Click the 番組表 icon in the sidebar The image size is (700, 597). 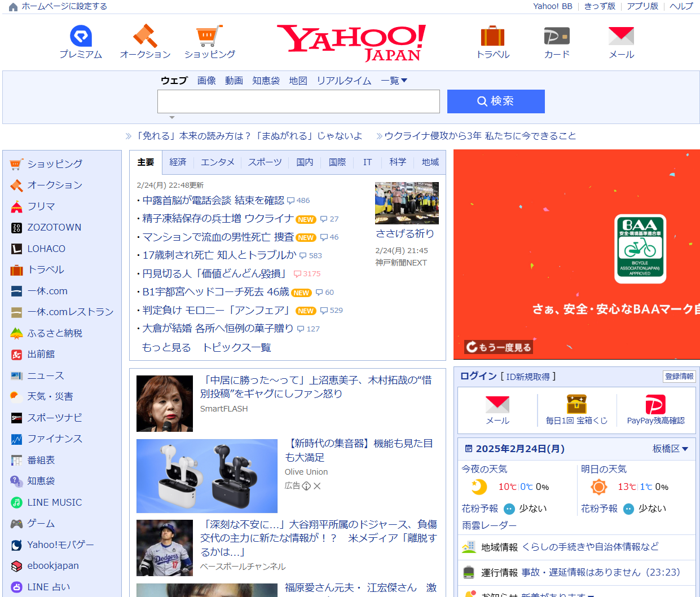pos(16,460)
